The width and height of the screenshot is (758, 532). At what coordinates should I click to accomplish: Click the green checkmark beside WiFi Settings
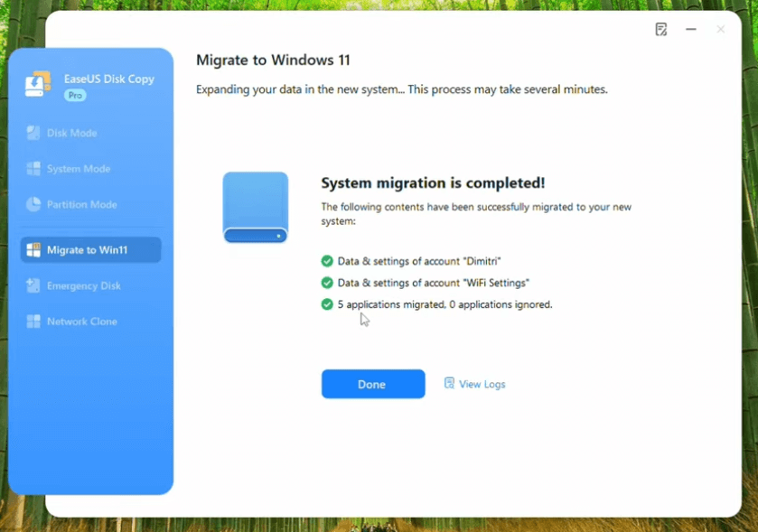[328, 283]
